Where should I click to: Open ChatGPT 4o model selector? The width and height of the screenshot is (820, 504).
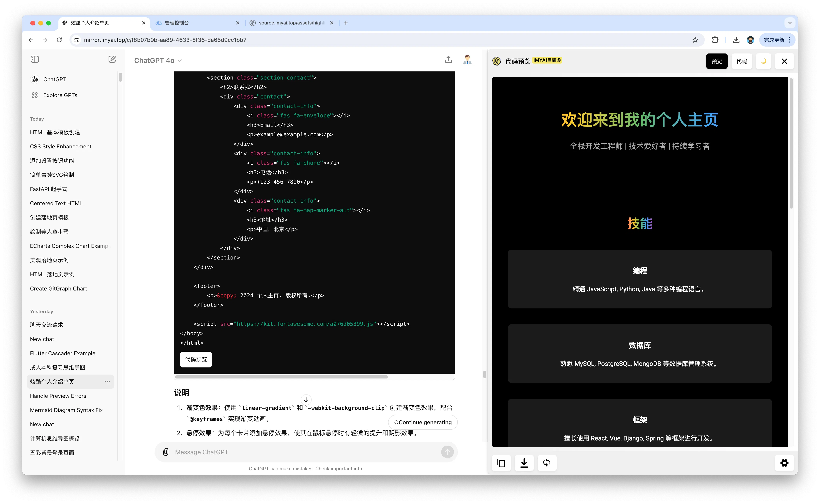tap(158, 60)
